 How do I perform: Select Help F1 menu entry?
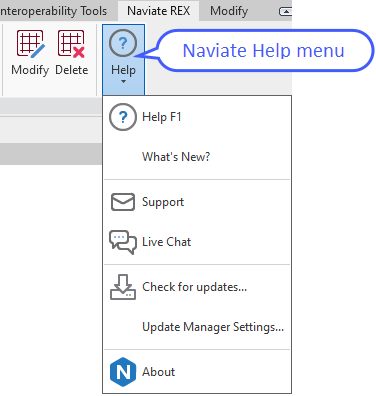click(197, 117)
